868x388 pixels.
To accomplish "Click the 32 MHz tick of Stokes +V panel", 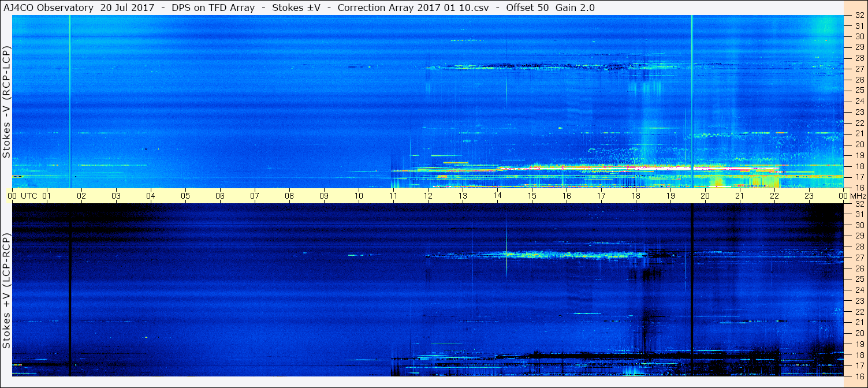I will pos(859,204).
